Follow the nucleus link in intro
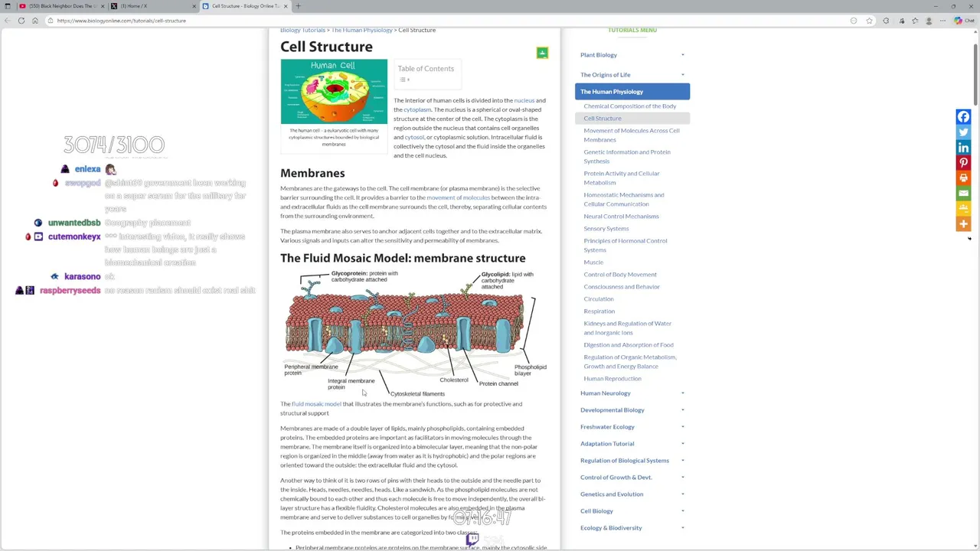Screen dimensions: 980x551 pyautogui.click(x=524, y=101)
